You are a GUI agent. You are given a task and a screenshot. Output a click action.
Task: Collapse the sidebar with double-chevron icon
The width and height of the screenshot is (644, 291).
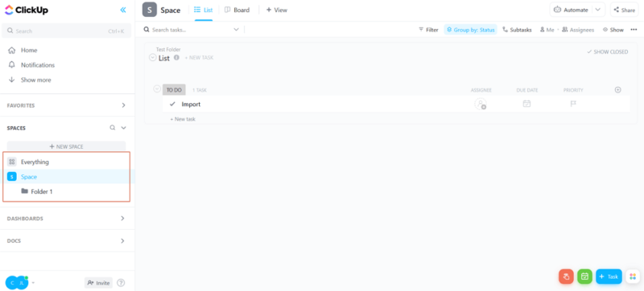click(123, 10)
